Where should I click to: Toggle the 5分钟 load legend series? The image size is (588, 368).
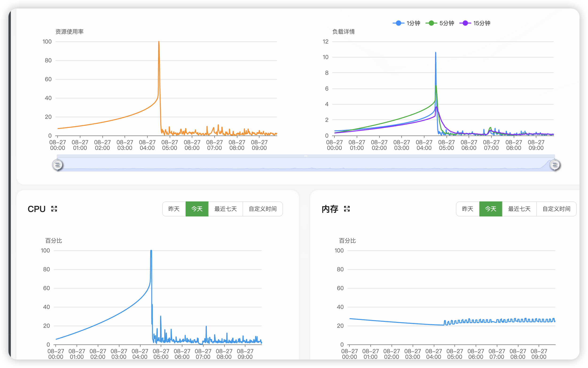(439, 23)
